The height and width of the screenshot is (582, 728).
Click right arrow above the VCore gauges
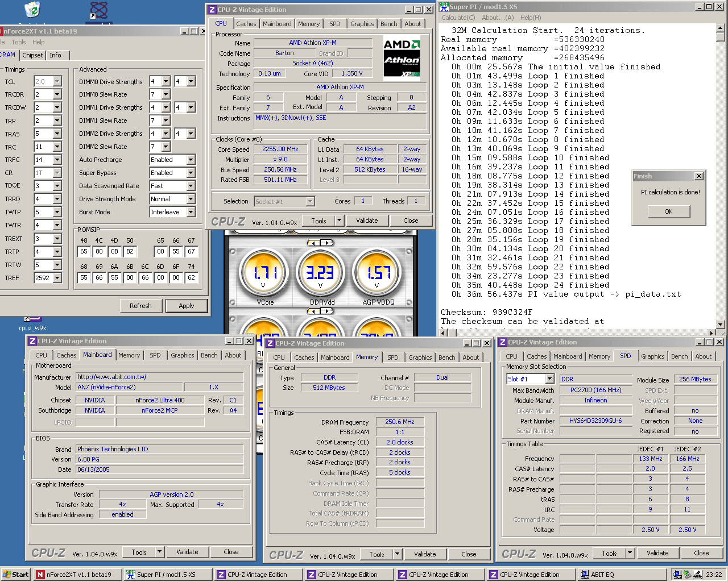tap(326, 243)
